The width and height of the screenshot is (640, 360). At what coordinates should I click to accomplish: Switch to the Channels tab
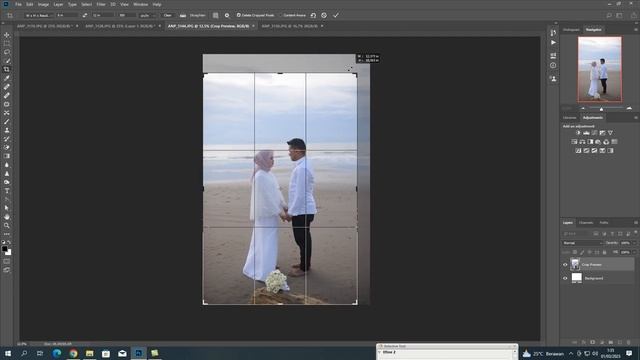[x=586, y=222]
